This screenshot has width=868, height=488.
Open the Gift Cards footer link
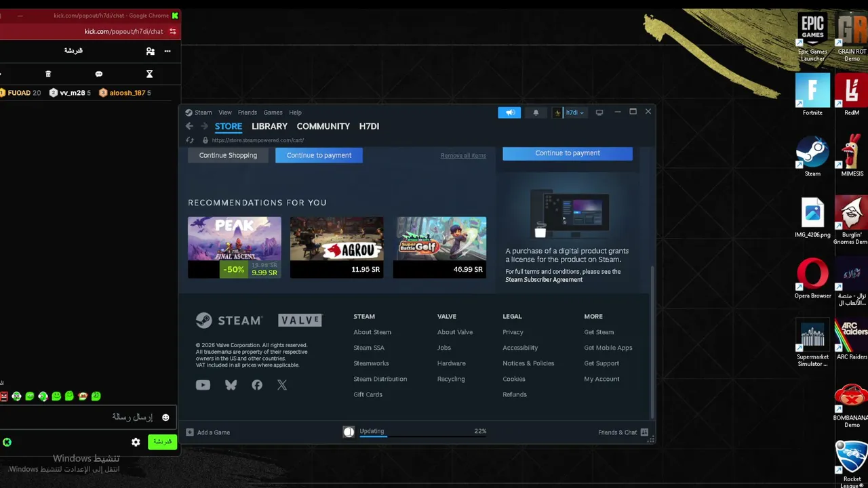point(368,394)
